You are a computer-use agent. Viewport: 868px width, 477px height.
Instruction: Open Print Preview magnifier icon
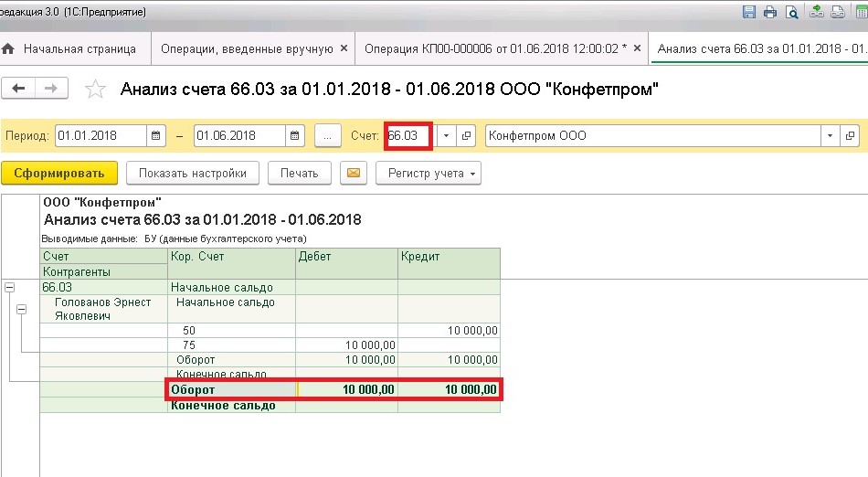point(791,12)
